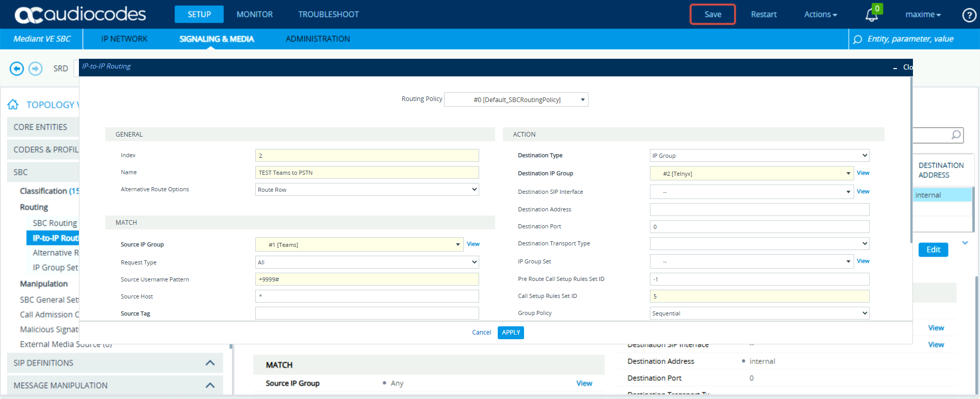Click the notification bell icon
980x399 pixels.
tap(871, 15)
